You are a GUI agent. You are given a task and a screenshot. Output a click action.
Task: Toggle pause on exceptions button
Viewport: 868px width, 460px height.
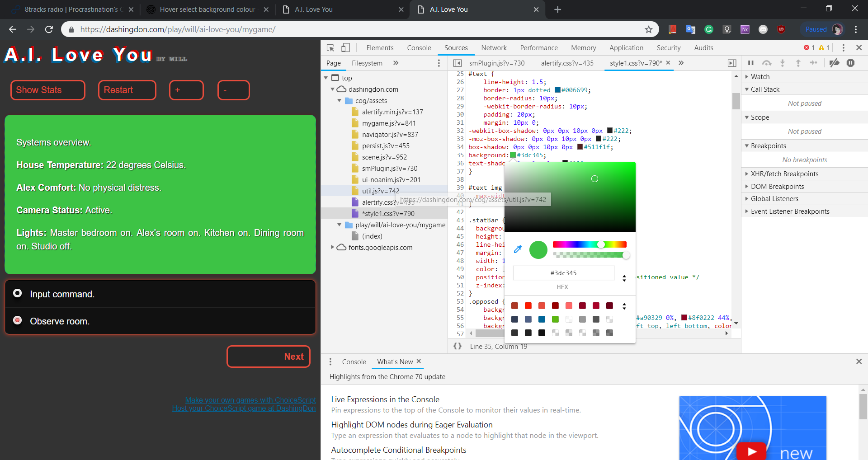[850, 63]
